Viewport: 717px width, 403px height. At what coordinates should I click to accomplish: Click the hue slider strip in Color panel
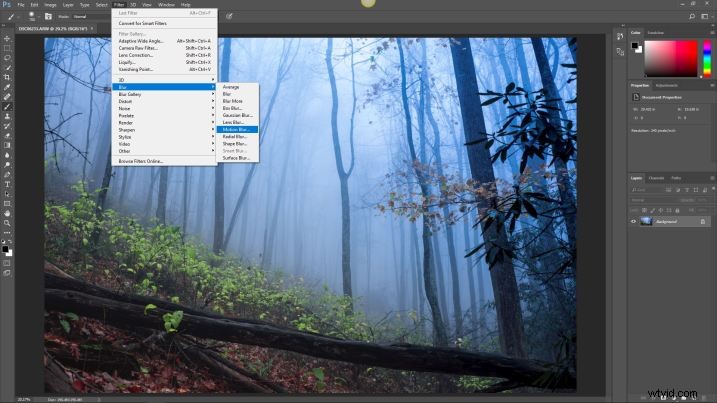coord(707,58)
